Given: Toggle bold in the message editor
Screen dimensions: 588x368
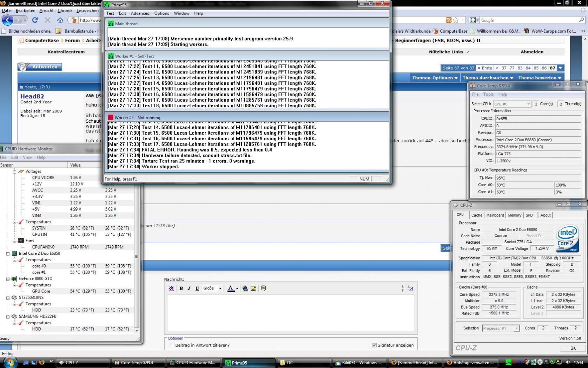Looking at the screenshot, I should coord(181,288).
